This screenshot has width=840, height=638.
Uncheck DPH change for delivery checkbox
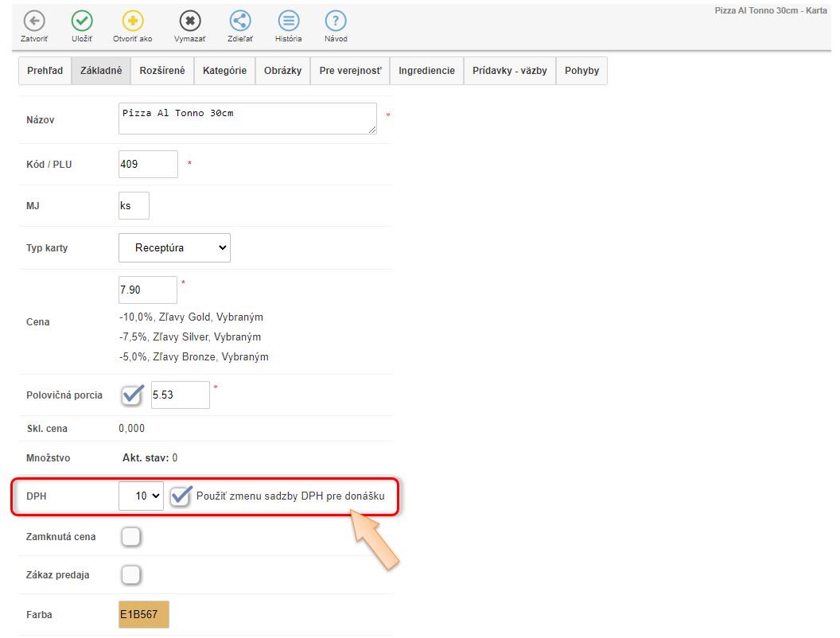coord(181,496)
